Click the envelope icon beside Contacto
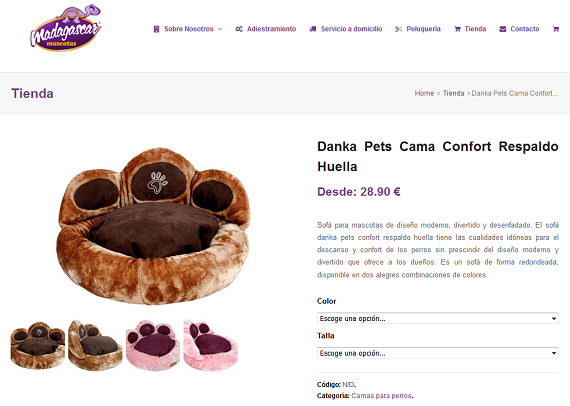Screen dimensions: 570x406 (502, 29)
